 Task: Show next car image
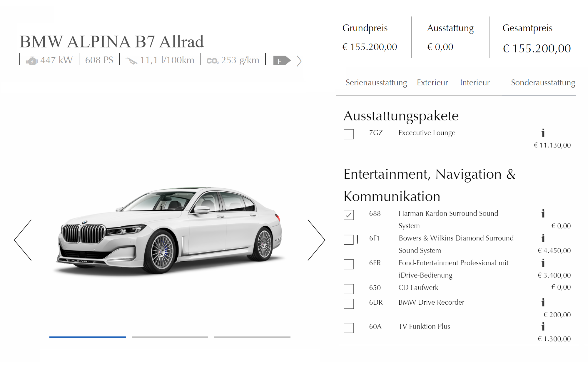316,240
